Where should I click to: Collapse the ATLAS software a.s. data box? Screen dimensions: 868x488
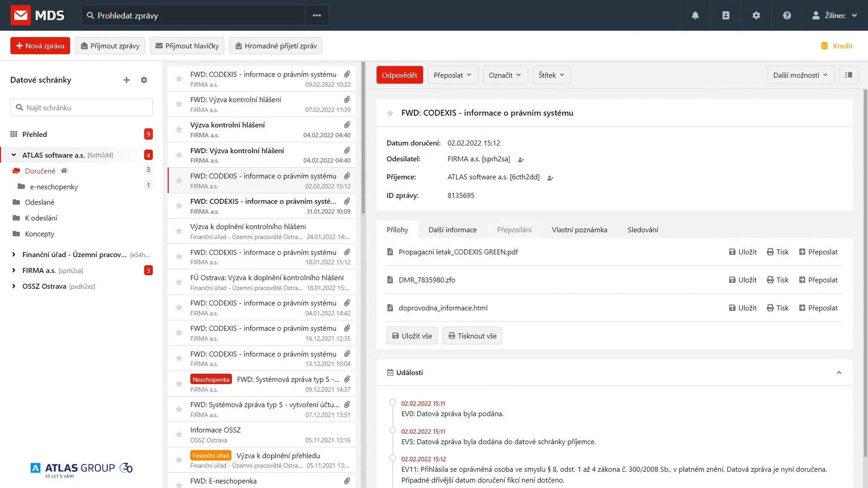(14, 155)
